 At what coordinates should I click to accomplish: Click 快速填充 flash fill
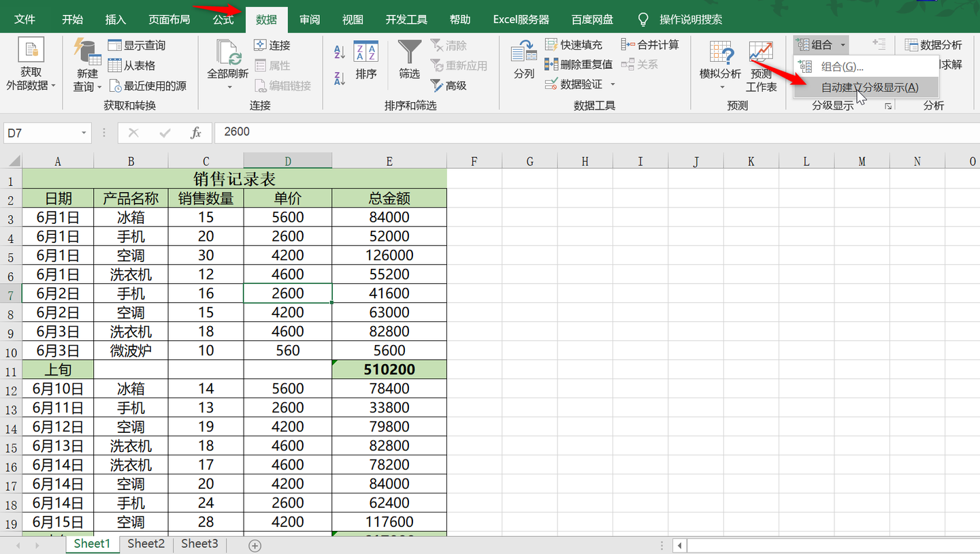click(x=574, y=45)
